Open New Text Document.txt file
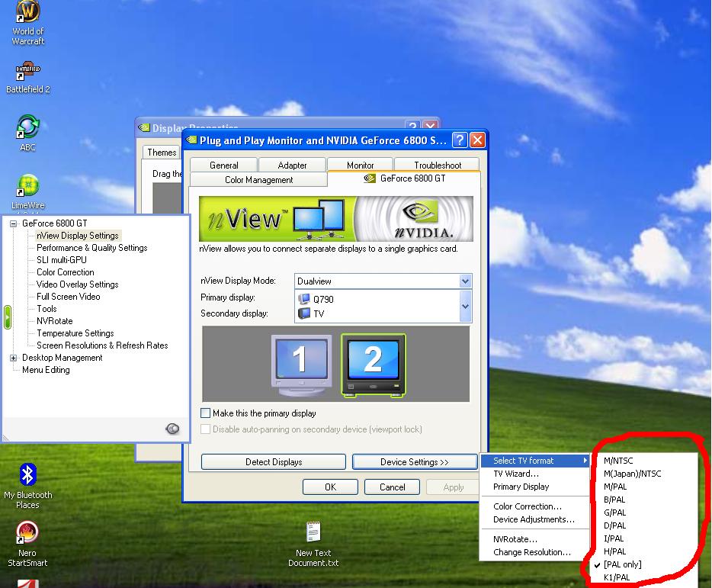Image resolution: width=712 pixels, height=588 pixels. point(313,545)
